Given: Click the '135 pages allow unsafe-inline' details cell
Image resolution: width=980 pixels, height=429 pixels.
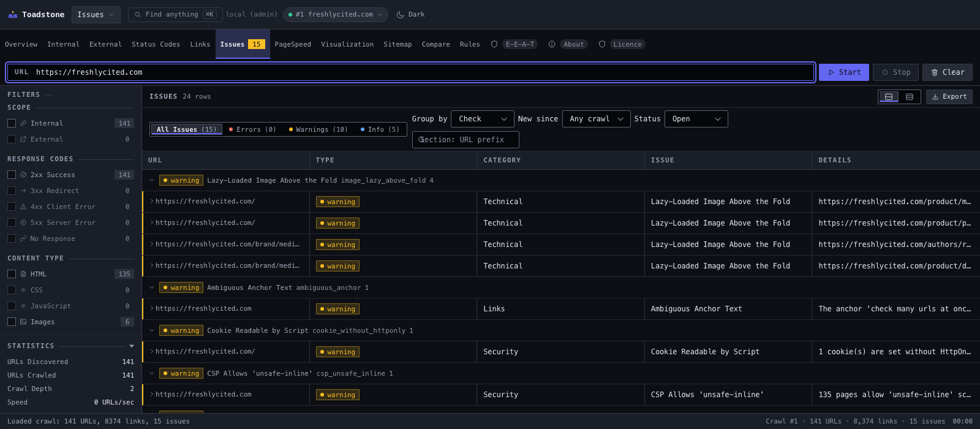Looking at the screenshot, I should tap(895, 395).
